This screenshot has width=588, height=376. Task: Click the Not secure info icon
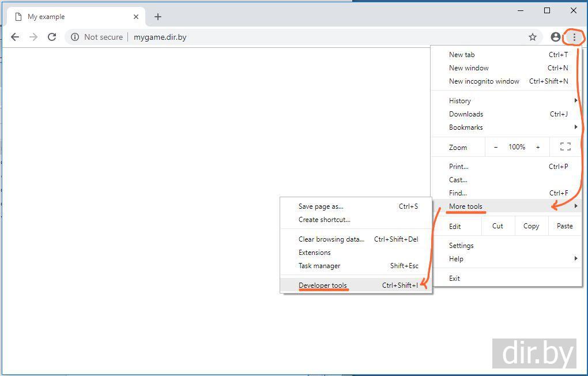75,37
